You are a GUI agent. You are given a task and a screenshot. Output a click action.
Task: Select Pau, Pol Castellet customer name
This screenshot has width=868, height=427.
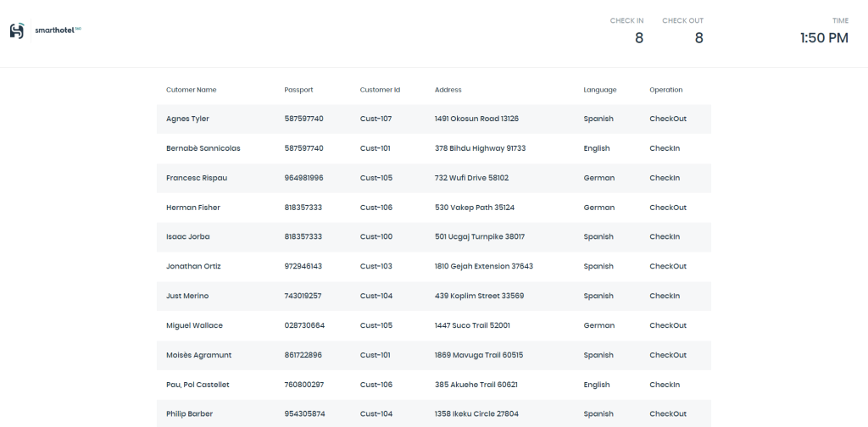[x=198, y=385]
